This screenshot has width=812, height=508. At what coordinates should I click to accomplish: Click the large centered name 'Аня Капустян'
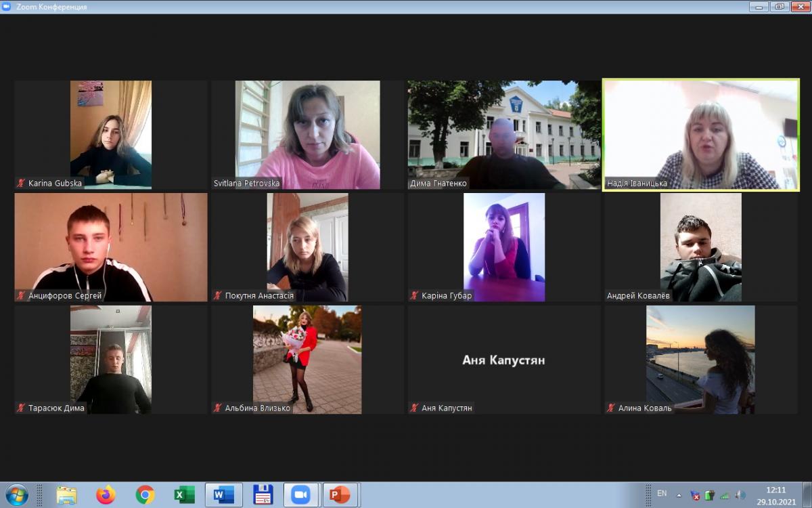click(503, 360)
